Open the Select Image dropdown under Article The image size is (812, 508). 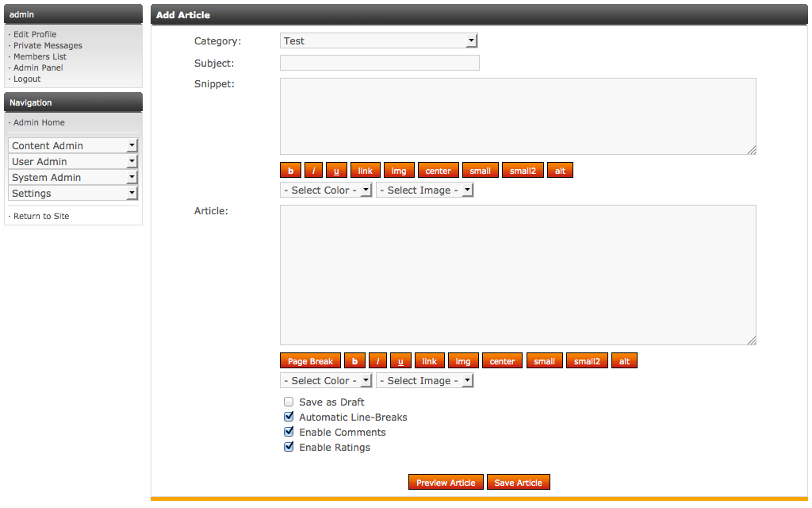click(x=424, y=380)
